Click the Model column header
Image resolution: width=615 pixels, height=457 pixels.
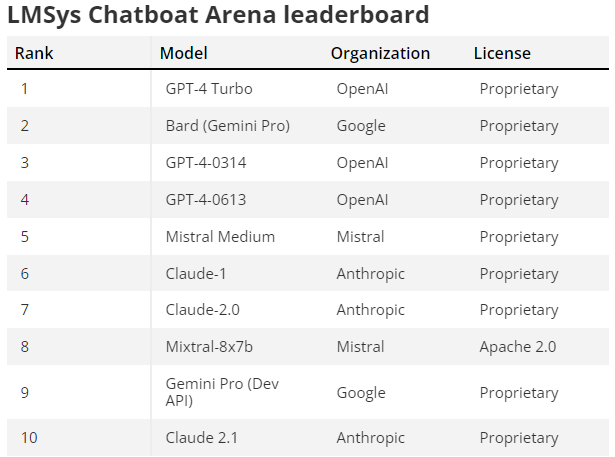tap(184, 53)
